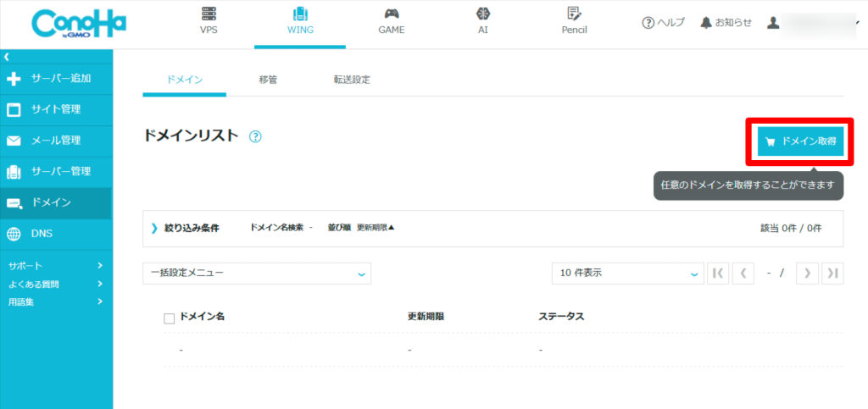Open the AI service section
The image size is (868, 409).
(482, 21)
